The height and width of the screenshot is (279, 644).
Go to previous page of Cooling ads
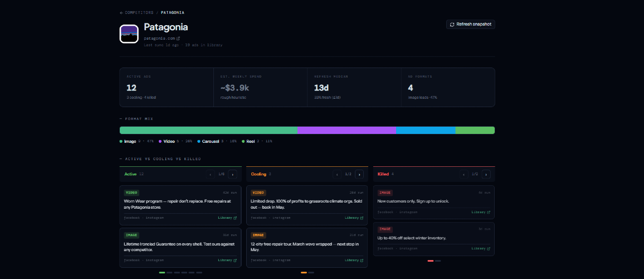[x=337, y=175]
